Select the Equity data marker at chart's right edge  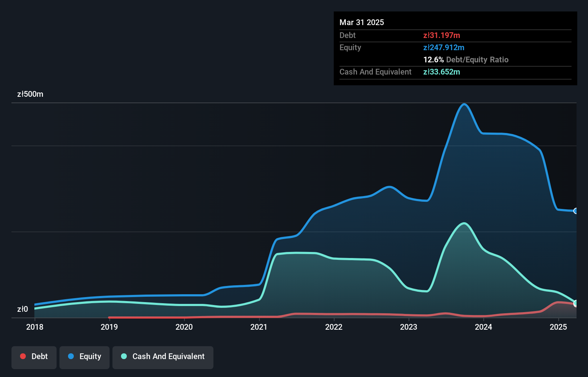pos(576,211)
